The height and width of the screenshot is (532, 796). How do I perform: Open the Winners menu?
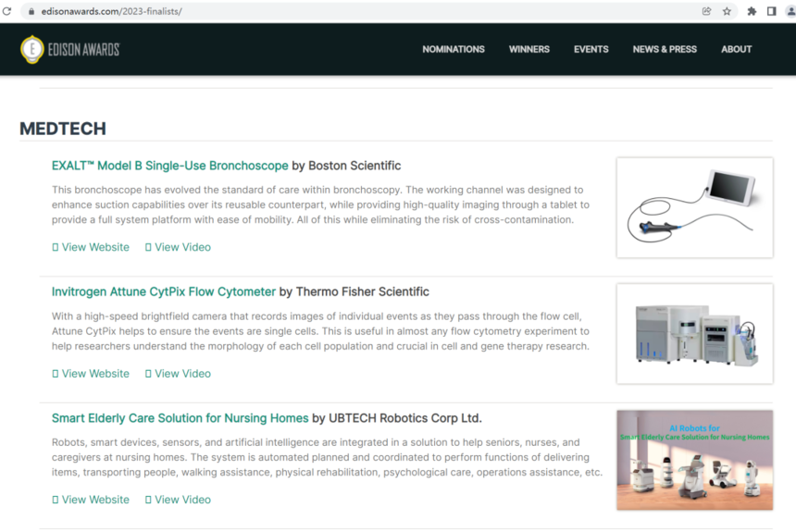tap(529, 49)
